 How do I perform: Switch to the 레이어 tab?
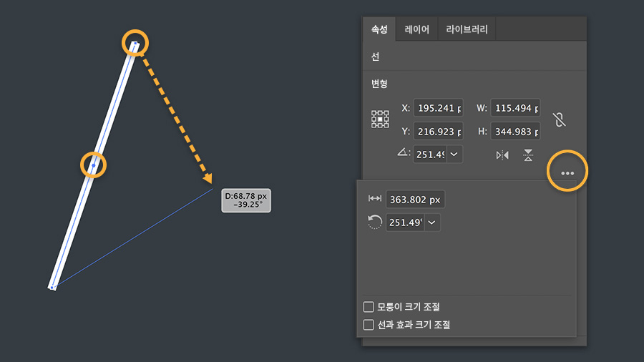tap(416, 30)
